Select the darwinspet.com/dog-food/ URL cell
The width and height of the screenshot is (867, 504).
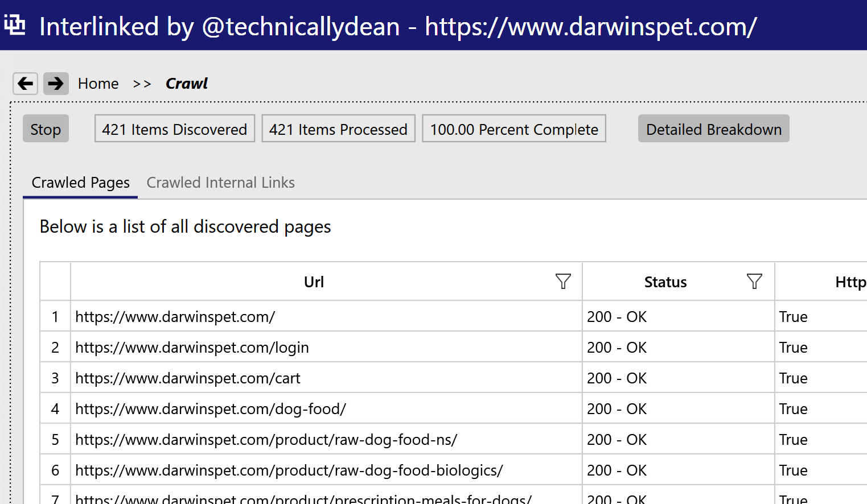tap(326, 408)
